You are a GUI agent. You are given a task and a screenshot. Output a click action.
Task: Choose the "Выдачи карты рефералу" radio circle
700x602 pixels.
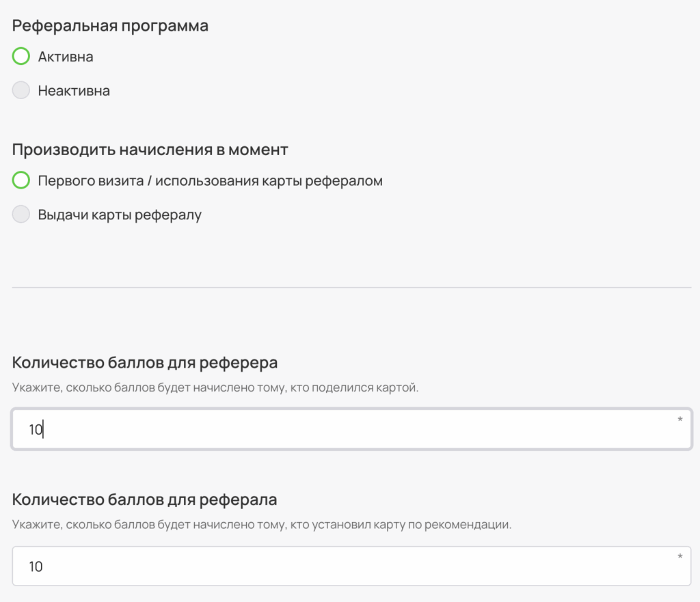[21, 215]
